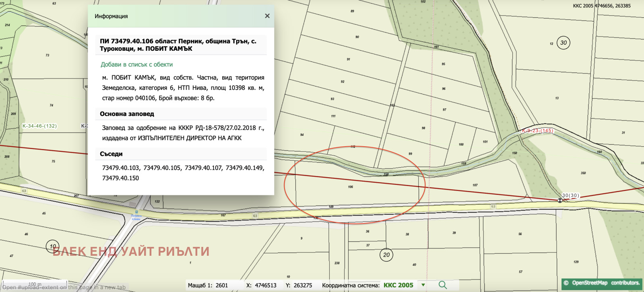644x292 pixels.
Task: Click 'Добави в списък с обекти' link
Action: click(136, 64)
